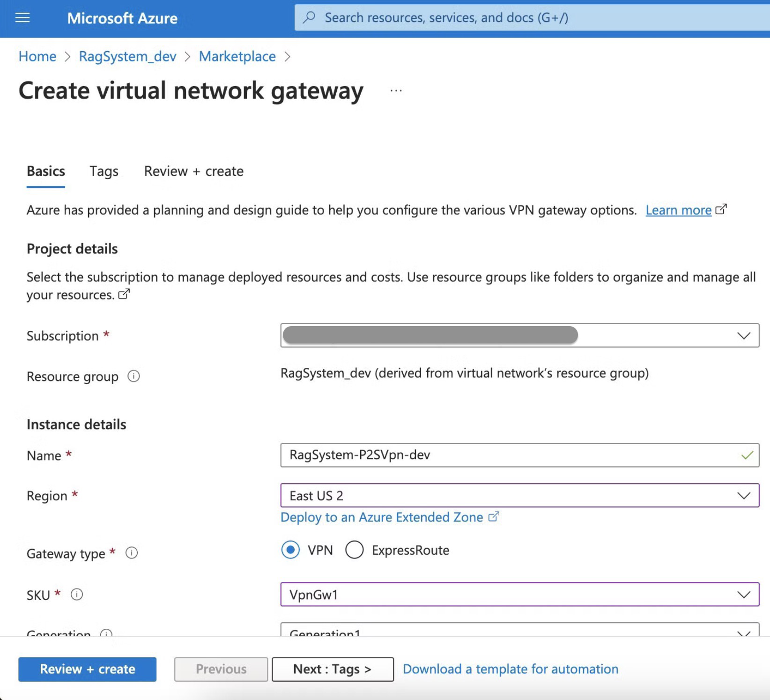Select the VPN gateway type
This screenshot has height=700, width=770.
pyautogui.click(x=290, y=550)
